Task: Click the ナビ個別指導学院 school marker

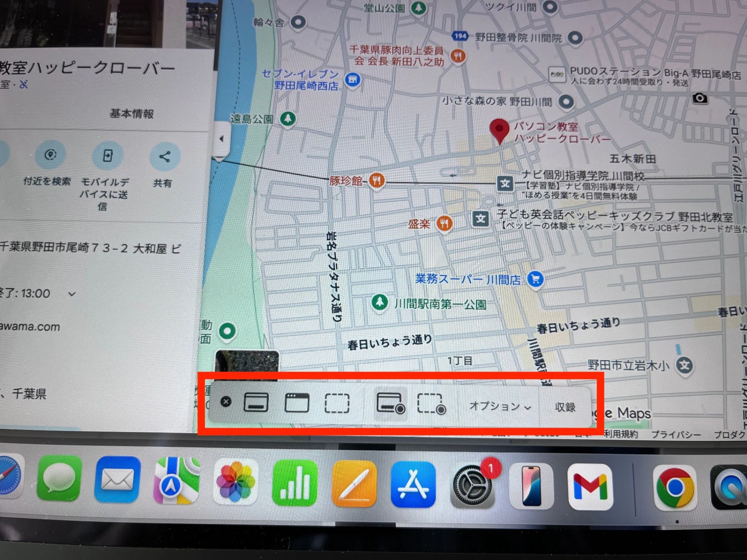Action: coord(505,184)
